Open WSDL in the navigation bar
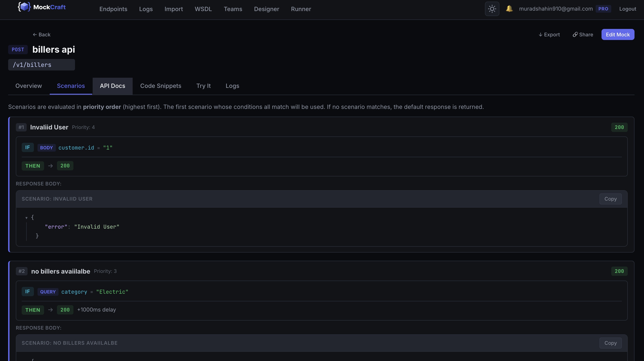Viewport: 644px width, 361px height. (203, 9)
